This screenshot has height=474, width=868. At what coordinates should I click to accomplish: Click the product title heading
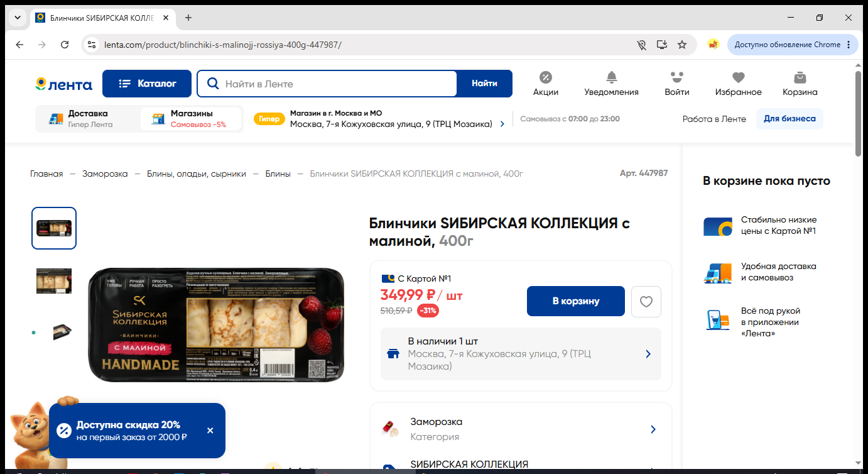[x=499, y=232]
